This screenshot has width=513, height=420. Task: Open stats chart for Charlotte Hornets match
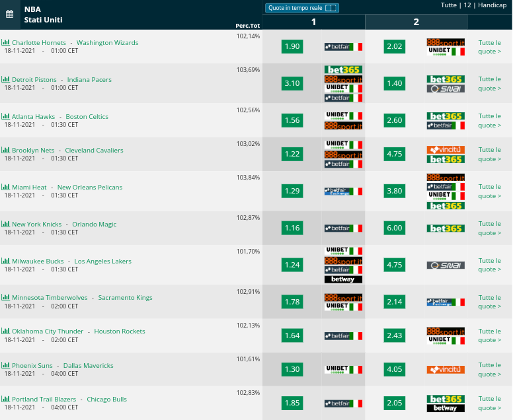click(x=5, y=42)
